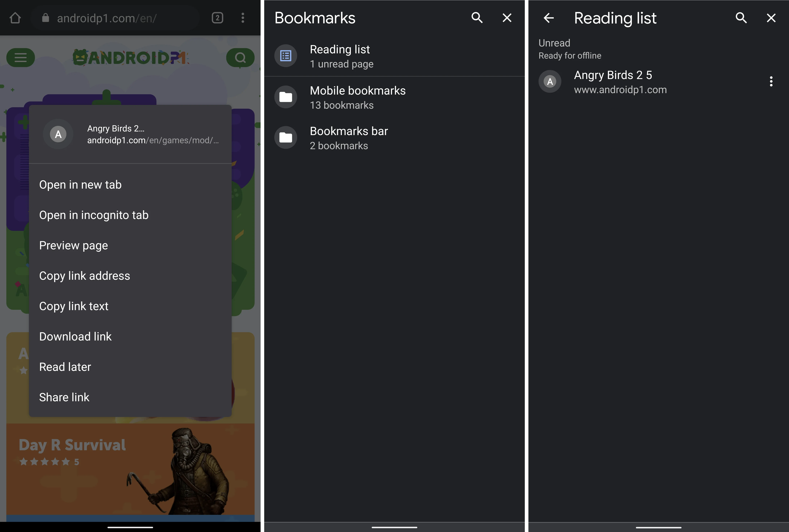Click the Ready for offline label
This screenshot has width=789, height=532.
click(570, 56)
